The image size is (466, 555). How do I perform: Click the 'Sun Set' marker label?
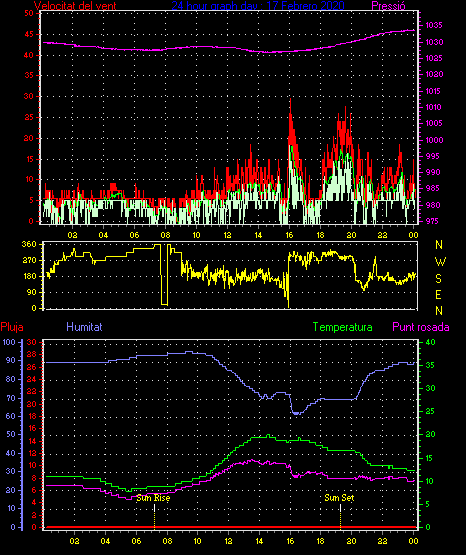coord(339,498)
